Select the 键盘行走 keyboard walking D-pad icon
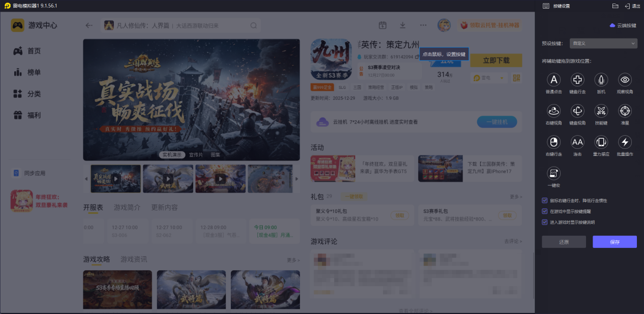 pos(577,80)
